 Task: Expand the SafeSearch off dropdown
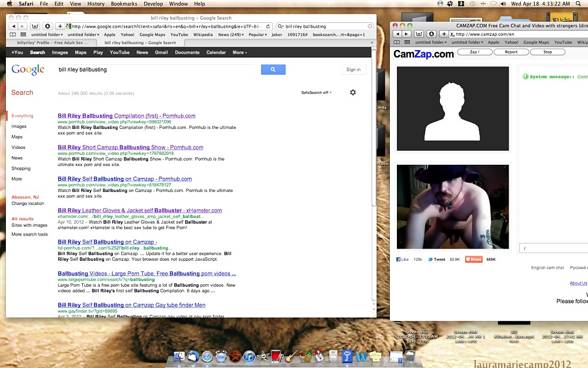(x=316, y=92)
